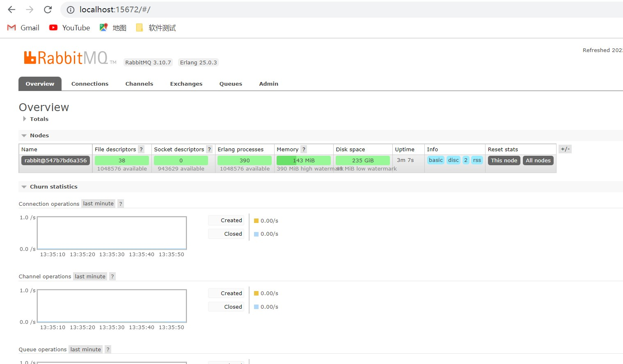Change Queue operations last minute range
This screenshot has width=623, height=364.
click(x=86, y=349)
